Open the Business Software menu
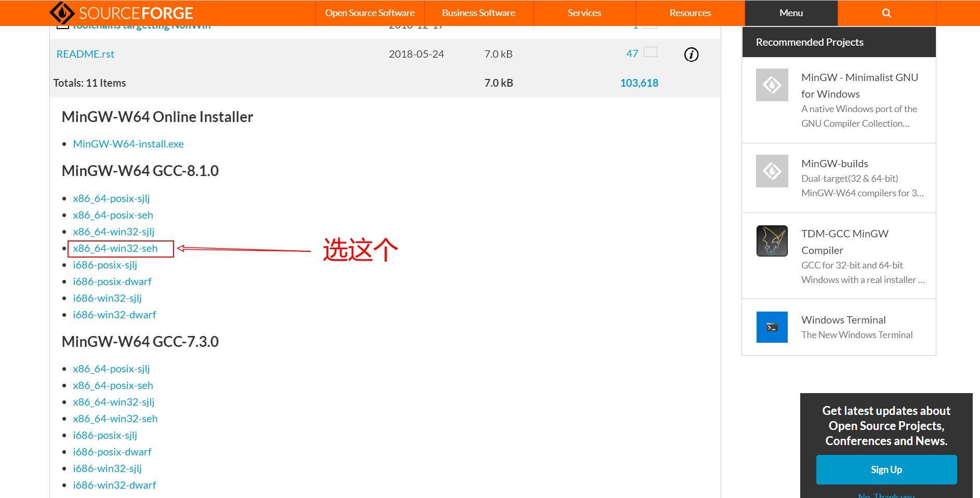This screenshot has width=980, height=498. point(479,13)
